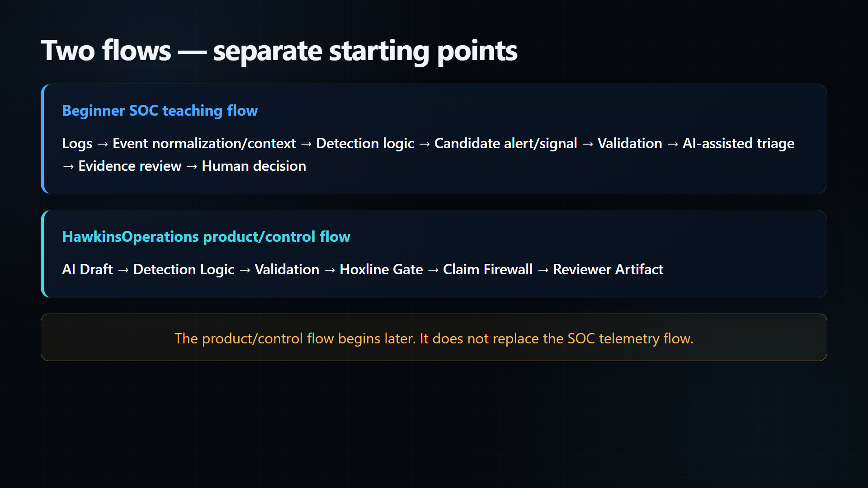Select the 'Beginner SOC teaching flow' heading

[160, 111]
